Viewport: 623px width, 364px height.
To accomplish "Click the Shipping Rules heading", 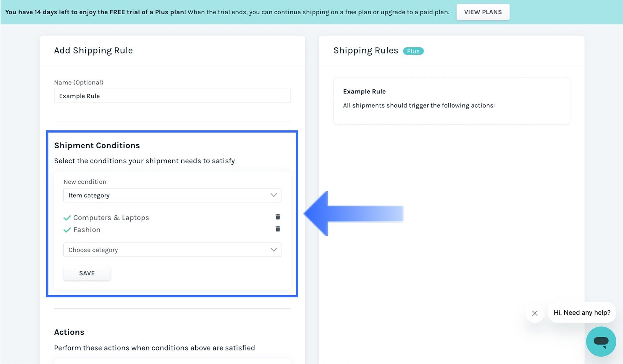I will pyautogui.click(x=365, y=51).
